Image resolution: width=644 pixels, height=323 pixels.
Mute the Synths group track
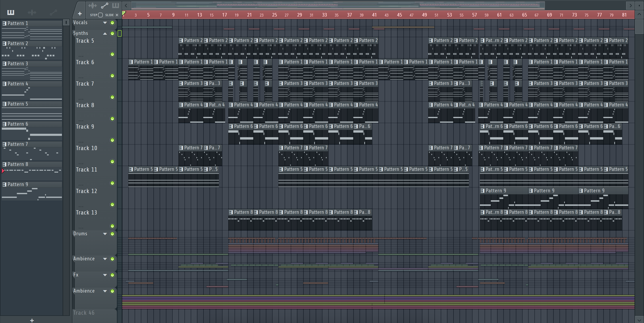click(112, 34)
